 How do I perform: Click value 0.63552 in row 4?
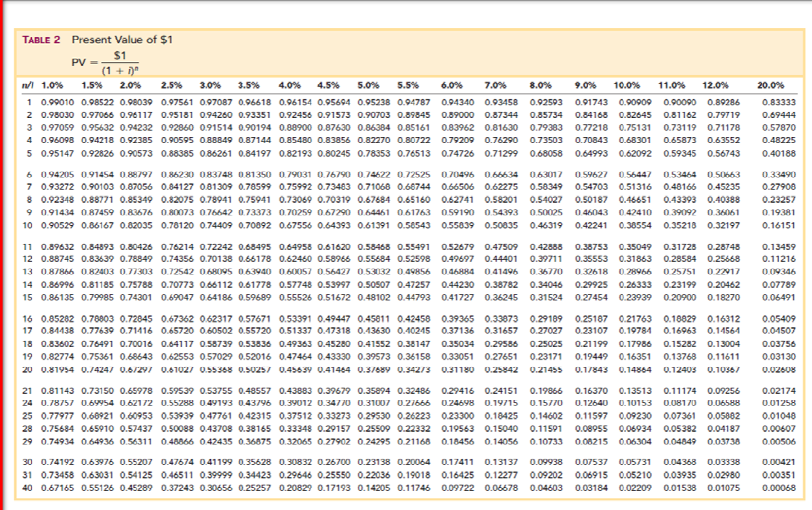click(x=724, y=140)
